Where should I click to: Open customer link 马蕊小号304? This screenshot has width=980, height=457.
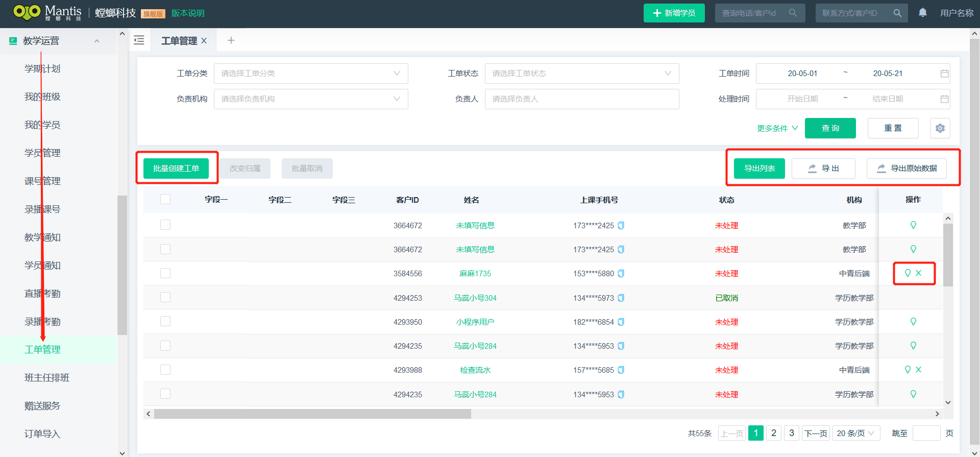(475, 298)
